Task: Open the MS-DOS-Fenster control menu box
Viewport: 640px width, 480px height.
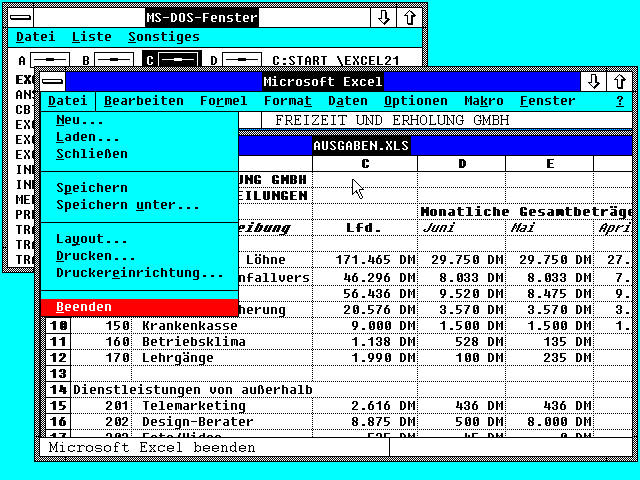Action: (20, 18)
